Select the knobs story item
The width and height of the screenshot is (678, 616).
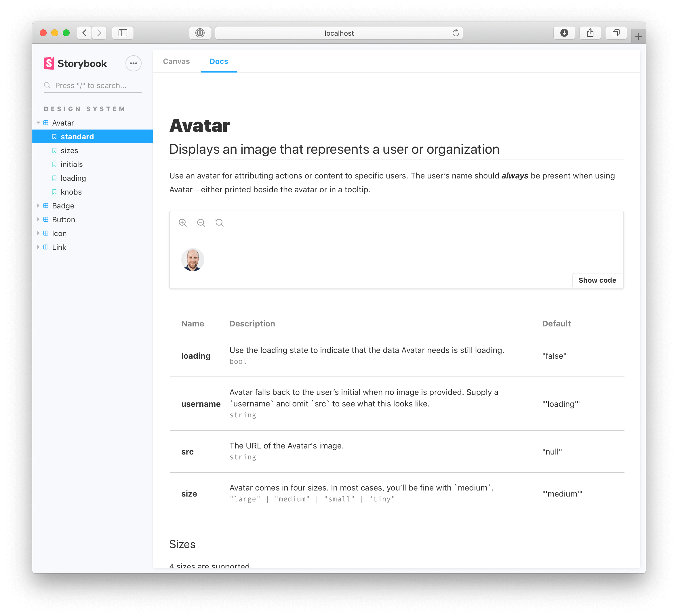click(71, 192)
